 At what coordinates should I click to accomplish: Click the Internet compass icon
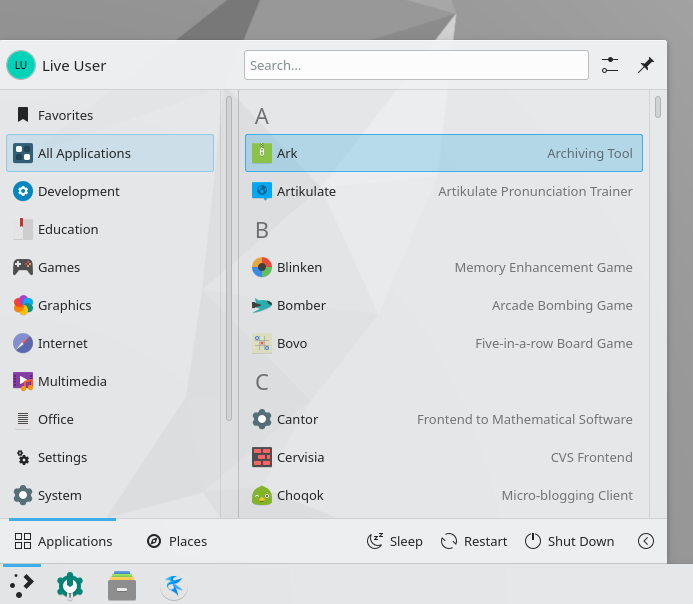[x=23, y=343]
